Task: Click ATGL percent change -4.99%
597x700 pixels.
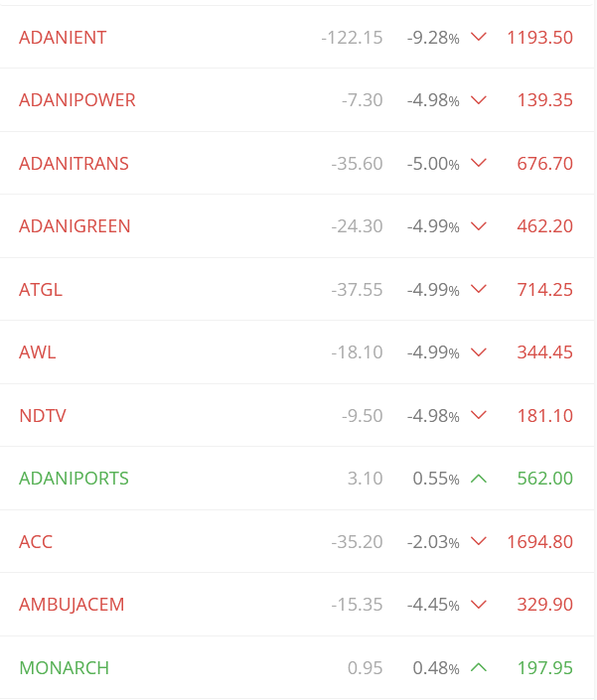Action: point(432,290)
